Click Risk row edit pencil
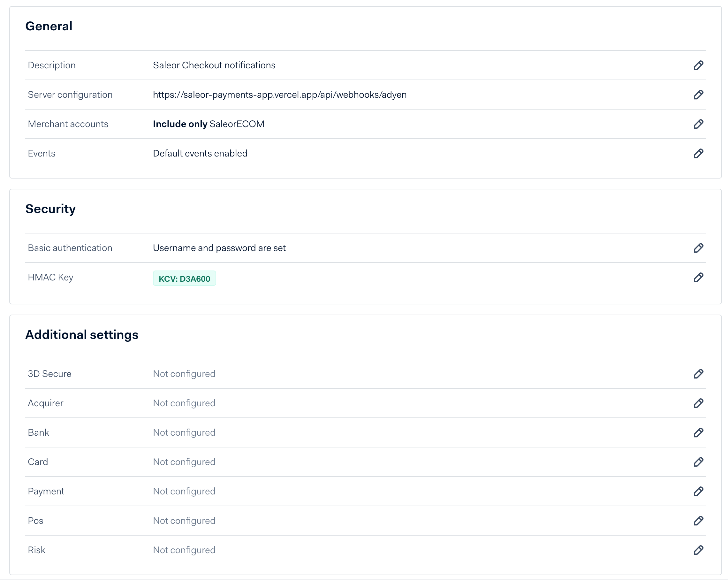Screen dimensions: 728x580 pyautogui.click(x=698, y=550)
